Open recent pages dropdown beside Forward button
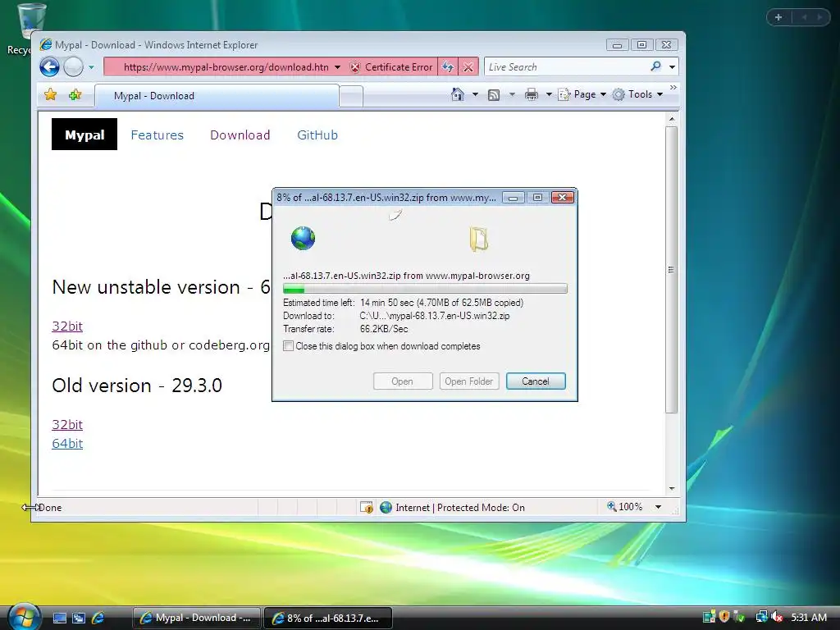 (x=91, y=67)
